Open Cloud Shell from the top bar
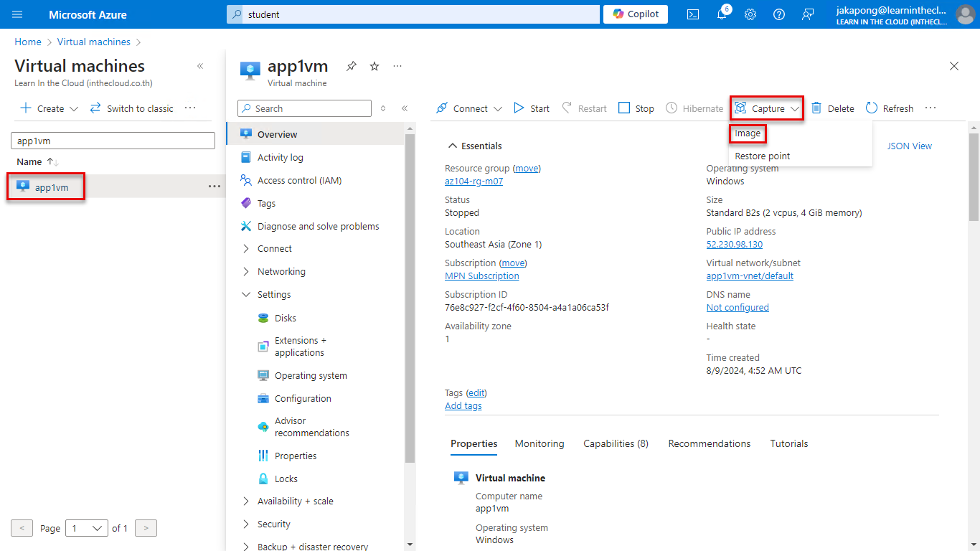 point(693,14)
